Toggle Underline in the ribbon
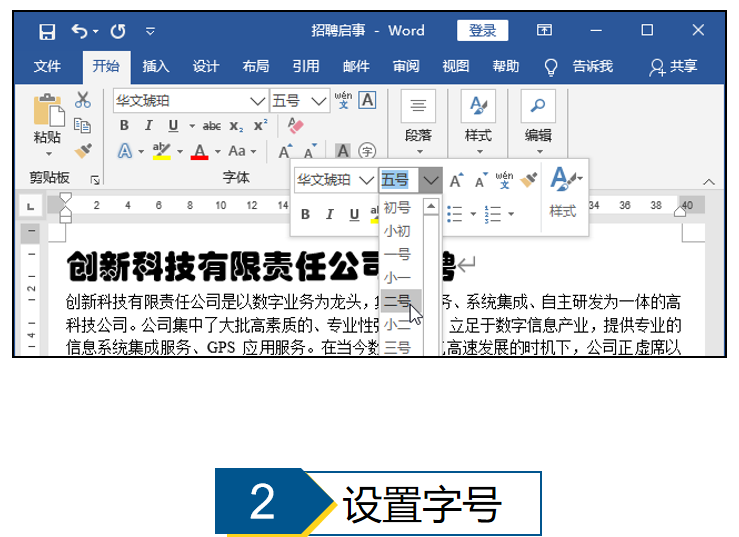This screenshot has height=537, width=739. pyautogui.click(x=173, y=125)
